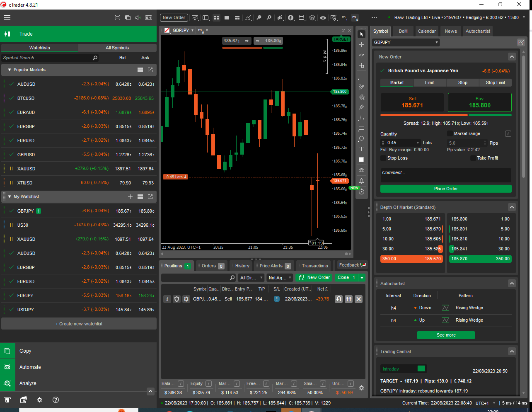532x412 pixels.
Task: Reverse the GBPJPY position icon
Action: (339, 299)
